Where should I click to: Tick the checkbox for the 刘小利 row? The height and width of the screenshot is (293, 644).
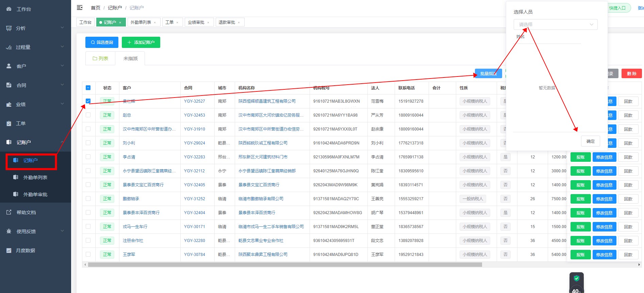tap(88, 143)
